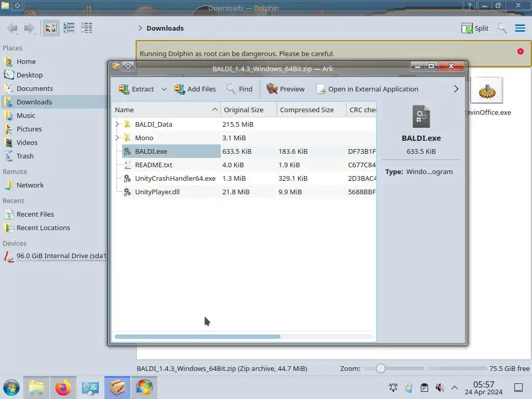The height and width of the screenshot is (399, 532).
Task: Open Desktop in Places panel
Action: coord(54,75)
